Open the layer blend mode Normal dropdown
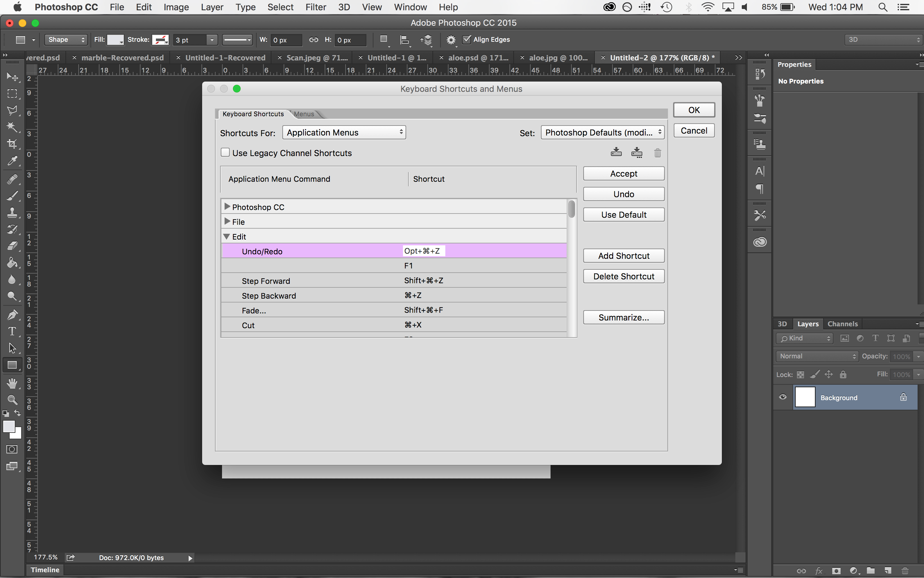The image size is (924, 578). click(x=817, y=356)
